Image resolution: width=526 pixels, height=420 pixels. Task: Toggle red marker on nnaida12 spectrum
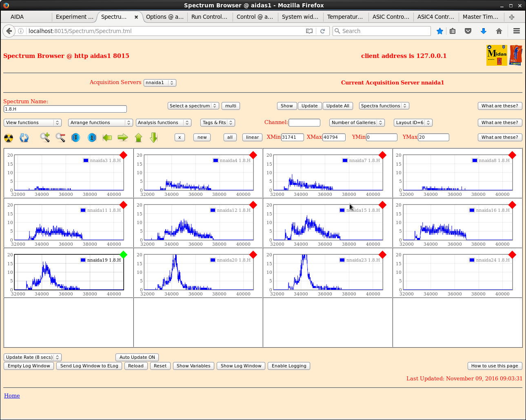(253, 205)
